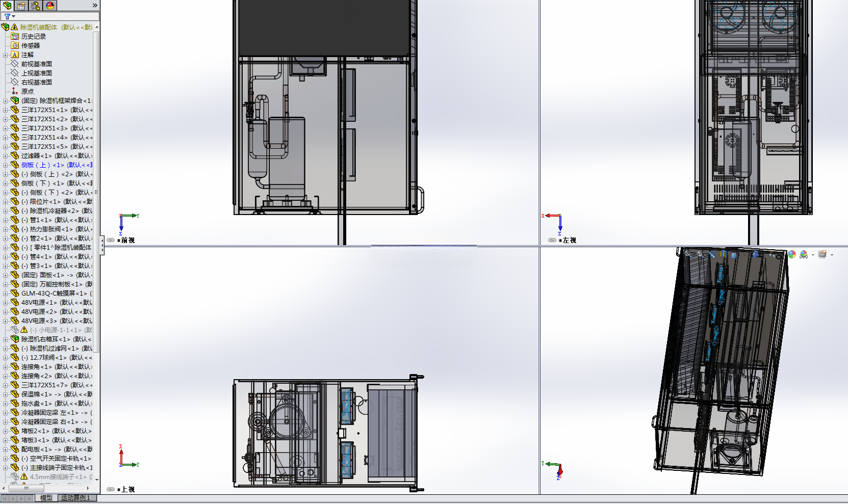Switch to the PropertyManager tab icon
This screenshot has width=848, height=504.
21,5
